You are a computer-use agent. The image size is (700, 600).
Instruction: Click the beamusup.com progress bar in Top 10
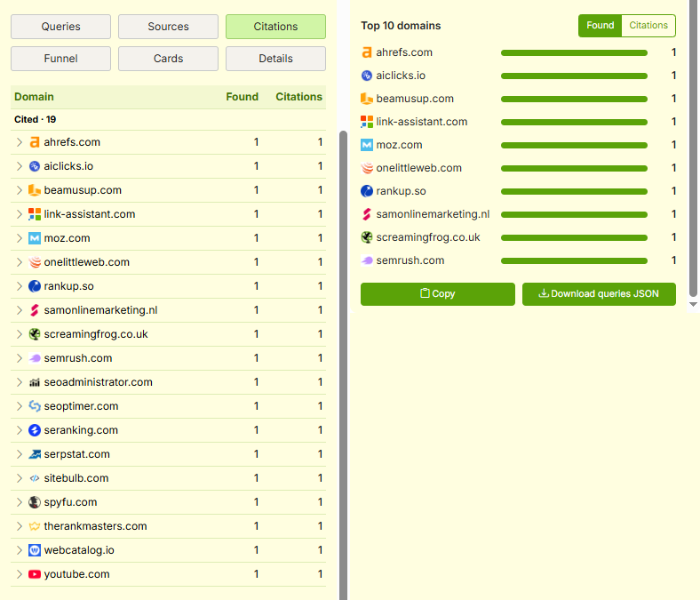[574, 100]
